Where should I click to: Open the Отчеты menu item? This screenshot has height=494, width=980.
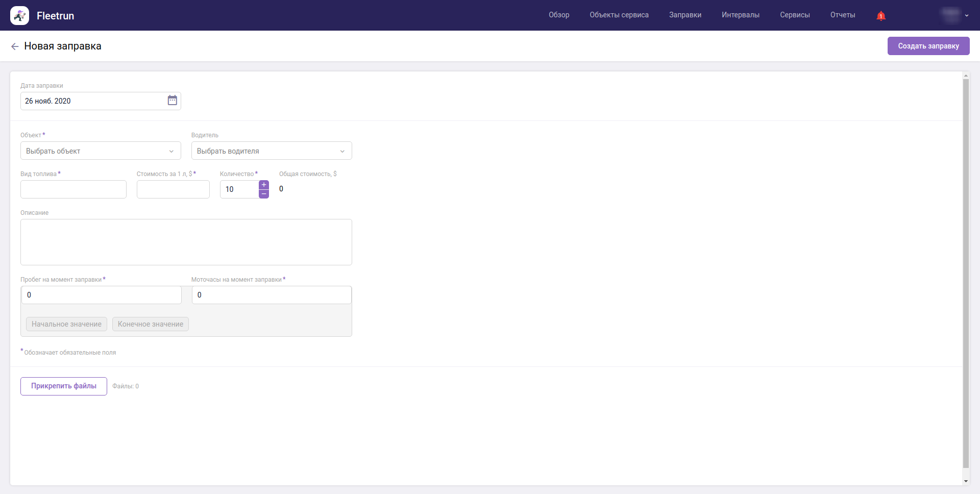[843, 15]
